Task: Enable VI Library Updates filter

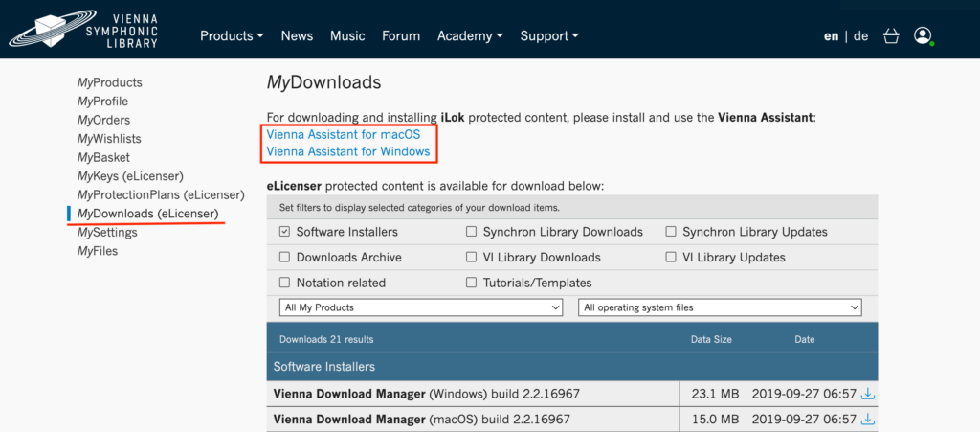Action: tap(671, 257)
